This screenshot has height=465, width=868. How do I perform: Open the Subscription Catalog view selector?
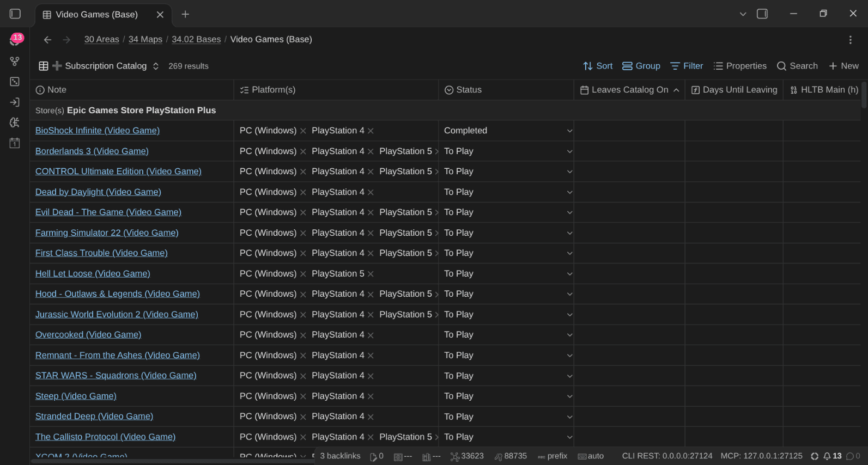tap(99, 66)
